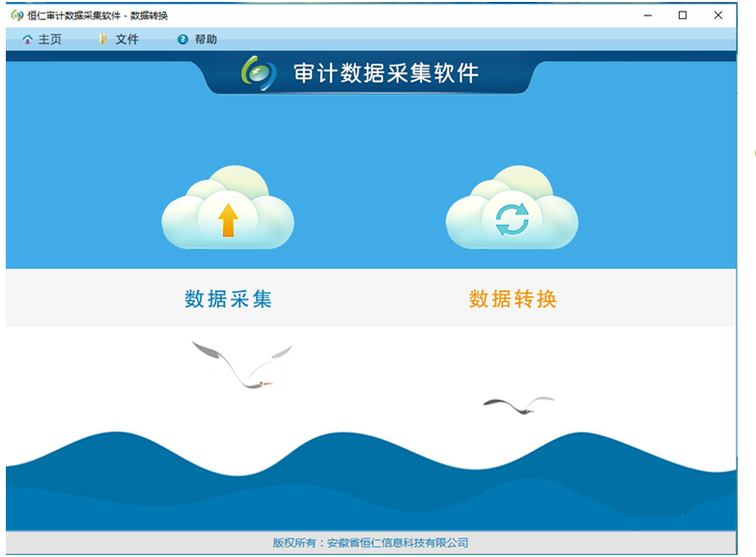Viewport: 756px width, 557px height.
Task: Click the 审计数据采集软件 banner title
Action: click(386, 73)
